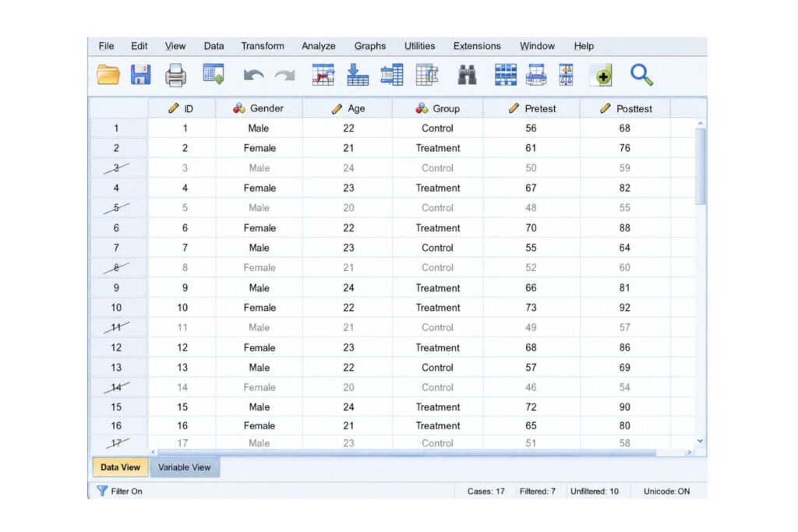The image size is (798, 532).
Task: Click the Pretest cell with value 72
Action: pyautogui.click(x=531, y=407)
